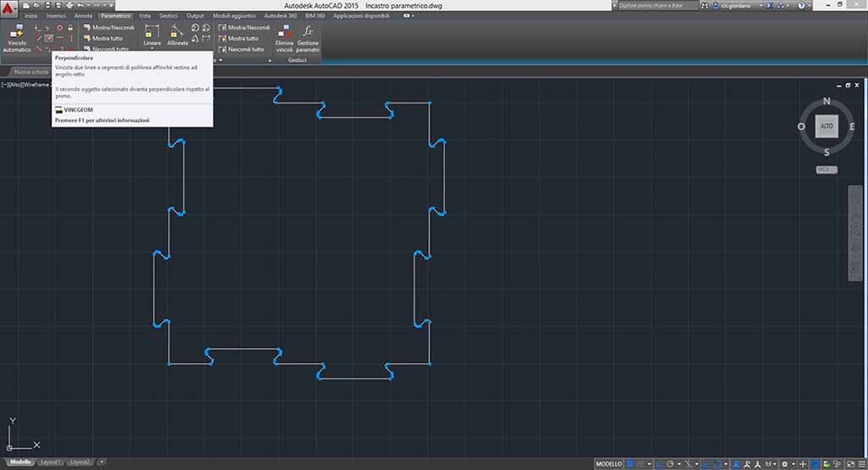Click the search keyword input field
The image size is (868, 470).
coord(657,6)
